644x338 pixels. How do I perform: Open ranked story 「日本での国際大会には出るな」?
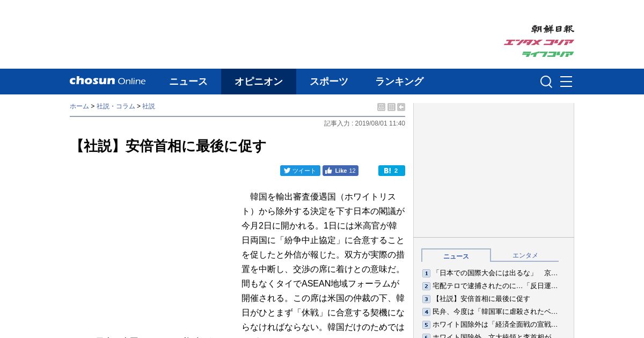(495, 273)
